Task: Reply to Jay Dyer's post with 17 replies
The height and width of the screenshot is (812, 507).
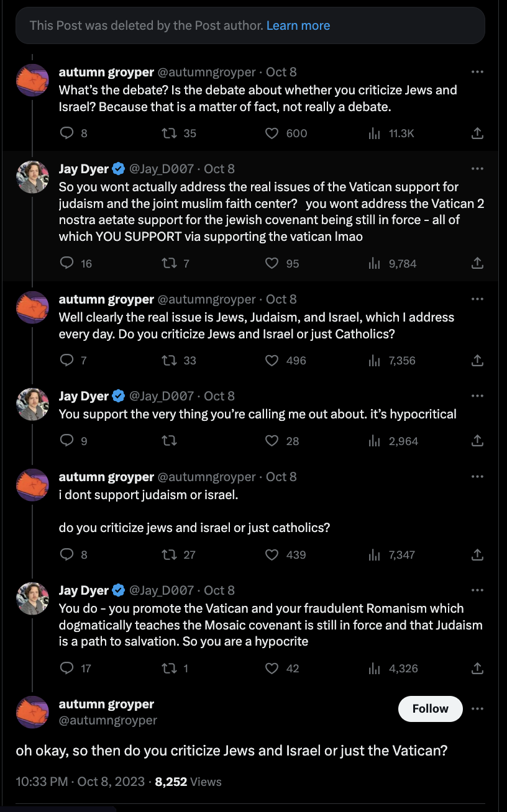Action: [x=66, y=668]
